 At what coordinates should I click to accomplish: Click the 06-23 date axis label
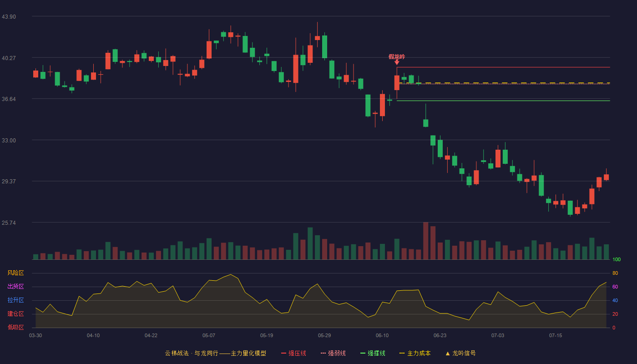440,335
